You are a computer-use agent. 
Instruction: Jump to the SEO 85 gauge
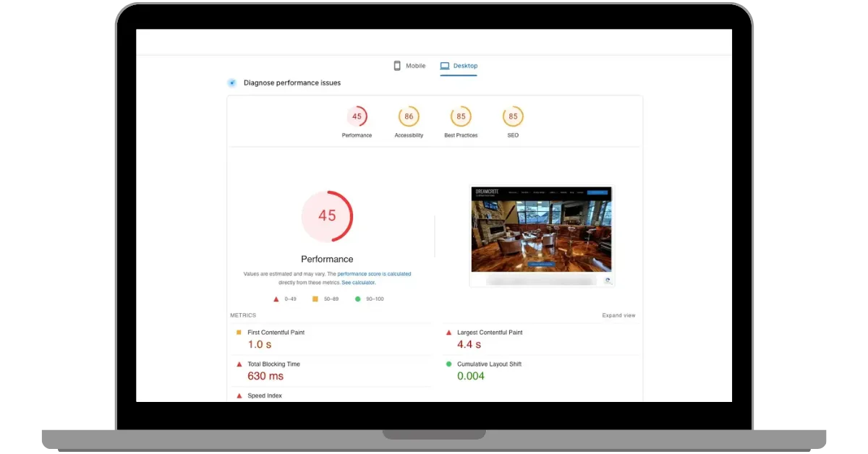[x=513, y=116]
